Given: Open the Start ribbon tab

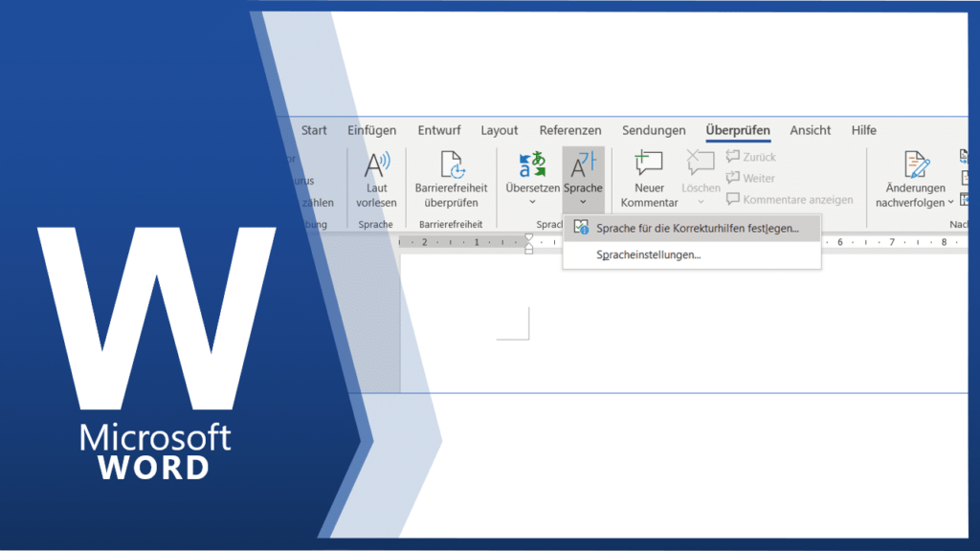Looking at the screenshot, I should coord(314,130).
